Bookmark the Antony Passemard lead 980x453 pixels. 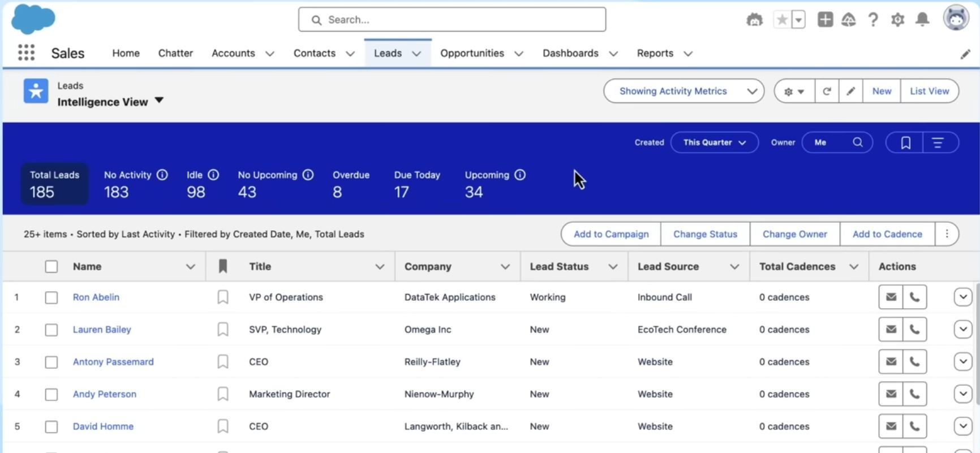(x=223, y=361)
